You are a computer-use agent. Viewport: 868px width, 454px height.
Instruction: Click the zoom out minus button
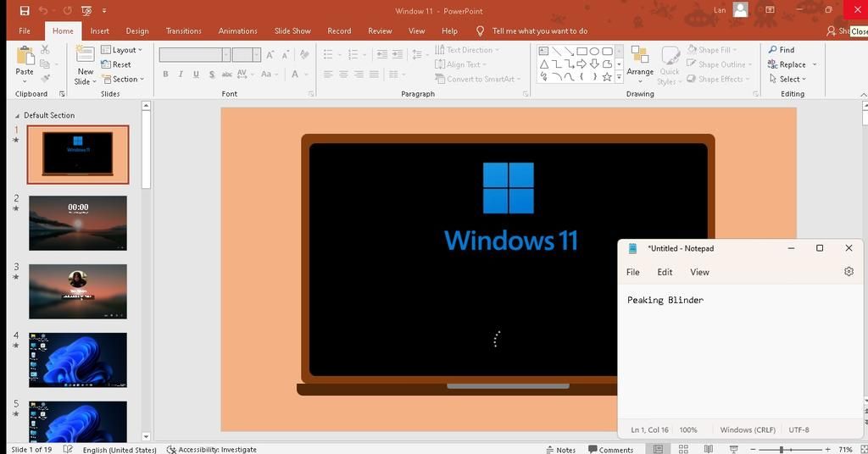[753, 450]
